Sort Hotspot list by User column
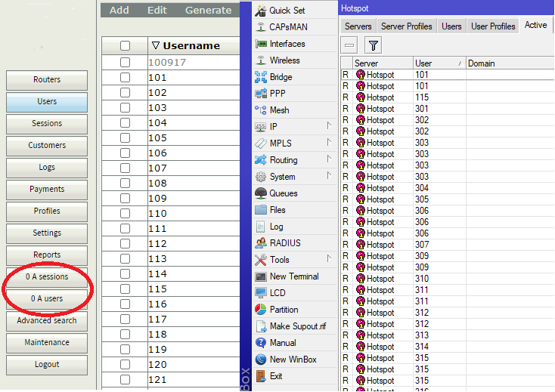555x392 pixels. coord(439,63)
